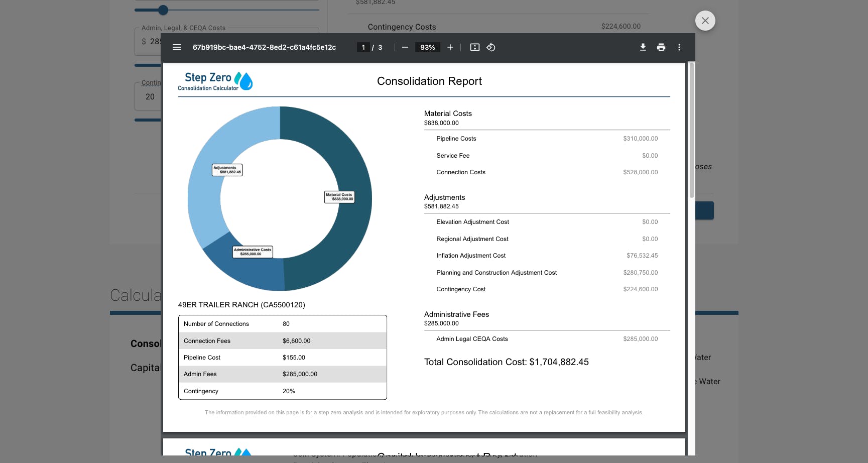Edit the Contingency value of 20
Viewport: 868px width, 463px height.
[x=149, y=97]
